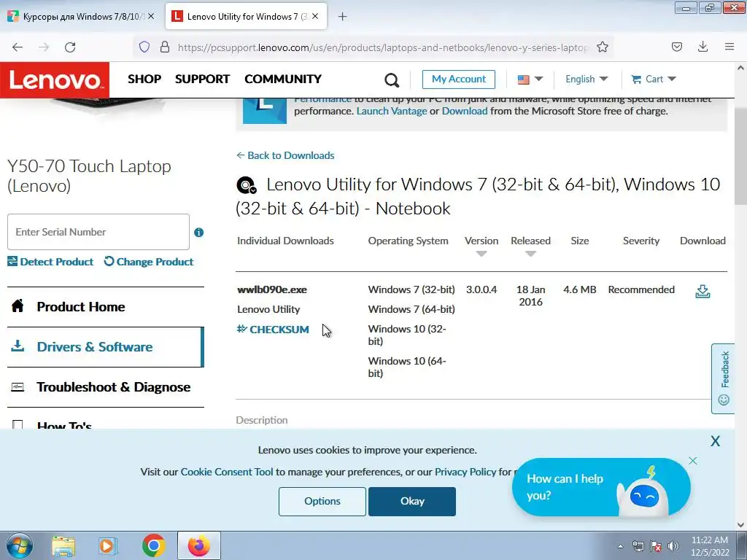Click the Enter Serial Number field
The image size is (747, 560).
tap(98, 232)
